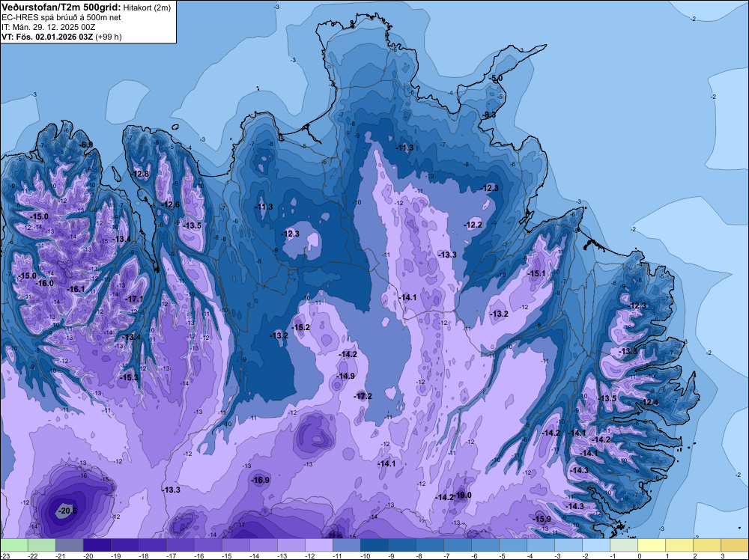Screen dimensions: 749x560
Task: Pick the -6 legend color swatch
Action: (x=485, y=545)
